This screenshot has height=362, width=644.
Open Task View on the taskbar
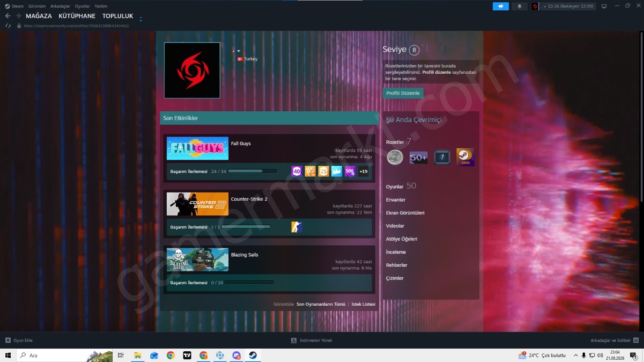point(120,355)
